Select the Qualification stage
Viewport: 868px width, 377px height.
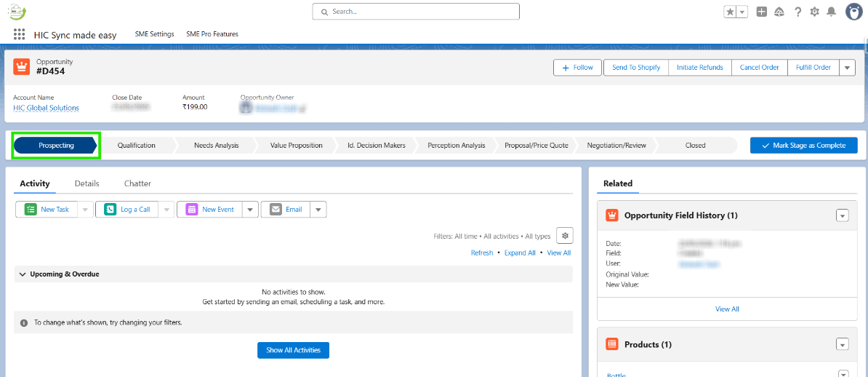(136, 146)
